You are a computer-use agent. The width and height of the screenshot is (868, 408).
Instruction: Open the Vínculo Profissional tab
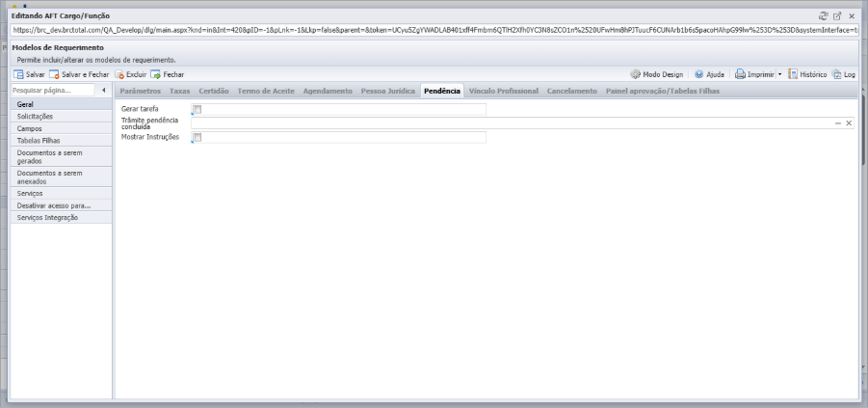(504, 91)
